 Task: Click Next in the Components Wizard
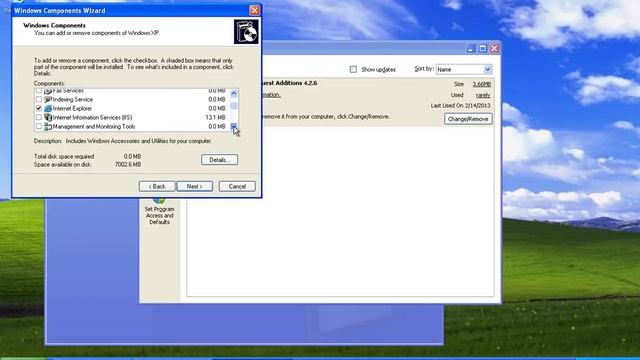click(x=195, y=186)
